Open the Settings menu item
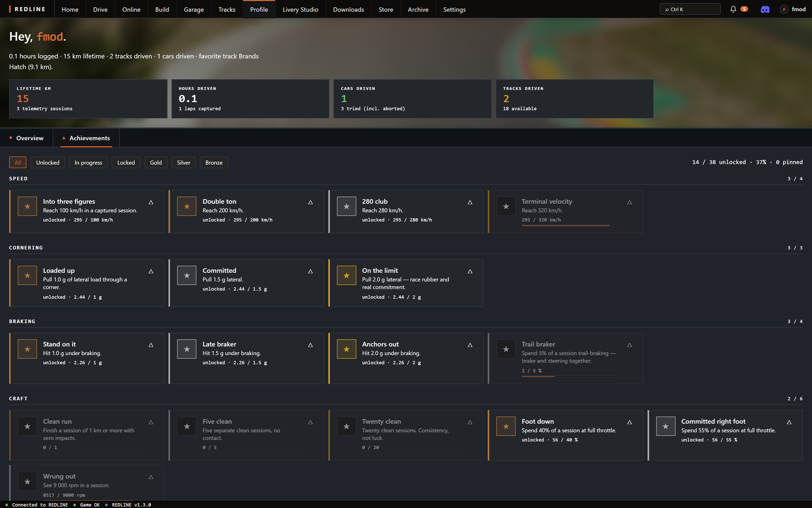812x508 pixels. pyautogui.click(x=454, y=9)
